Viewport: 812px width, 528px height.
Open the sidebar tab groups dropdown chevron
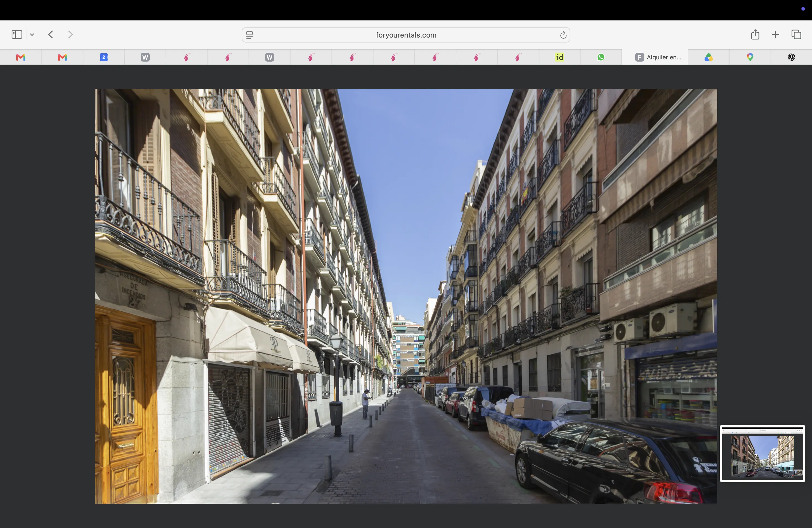(32, 35)
